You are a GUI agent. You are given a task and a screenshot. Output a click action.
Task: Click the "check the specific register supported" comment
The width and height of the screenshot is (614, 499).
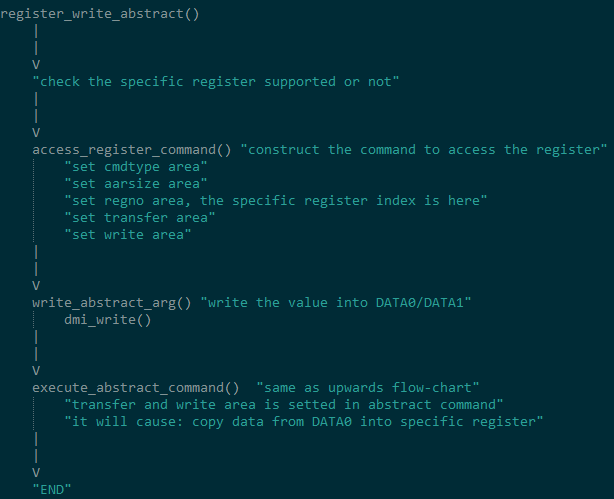coord(215,81)
